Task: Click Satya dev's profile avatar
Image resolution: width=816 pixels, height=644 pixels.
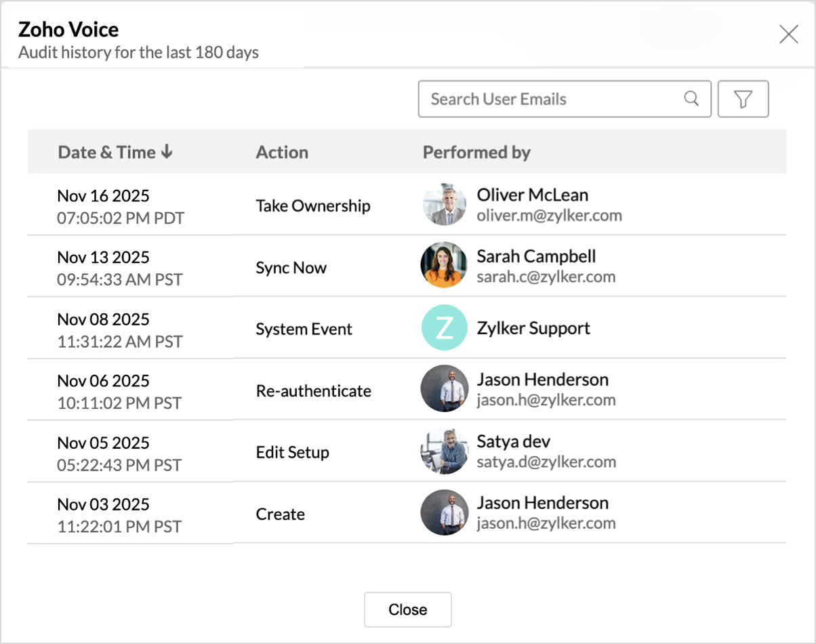Action: (x=445, y=451)
